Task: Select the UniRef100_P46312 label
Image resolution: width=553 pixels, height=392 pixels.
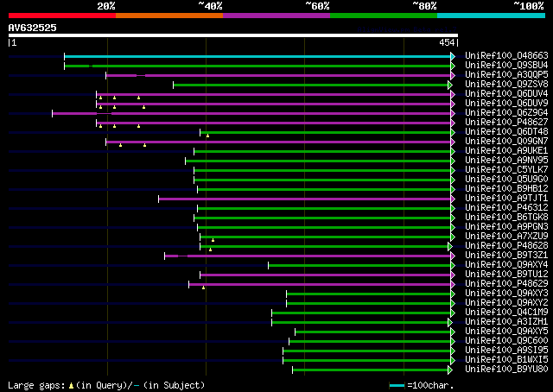Action: point(506,208)
